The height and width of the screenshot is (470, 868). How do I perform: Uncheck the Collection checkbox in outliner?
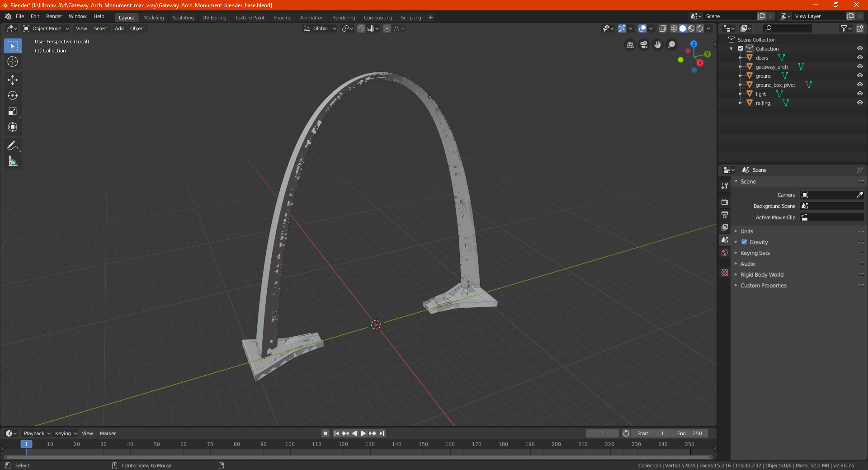click(x=741, y=48)
